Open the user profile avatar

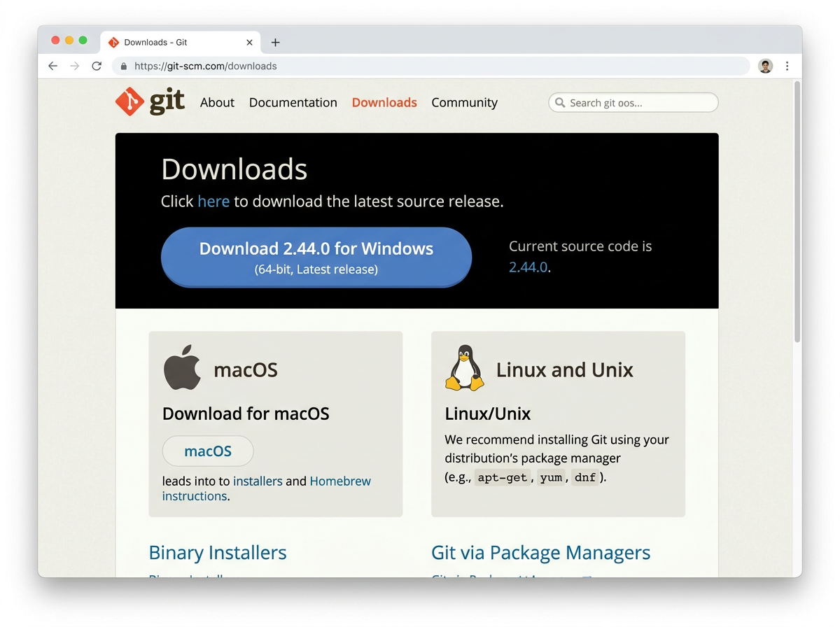pyautogui.click(x=766, y=66)
